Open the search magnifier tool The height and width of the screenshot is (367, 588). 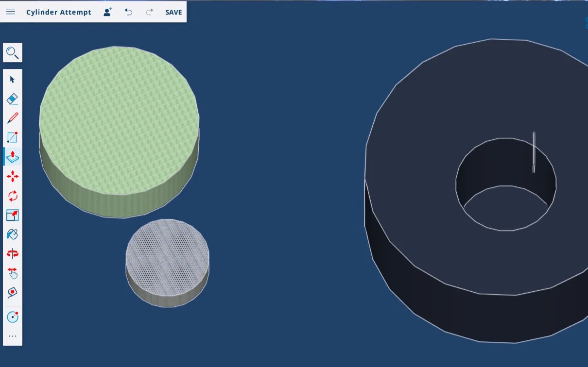click(13, 52)
